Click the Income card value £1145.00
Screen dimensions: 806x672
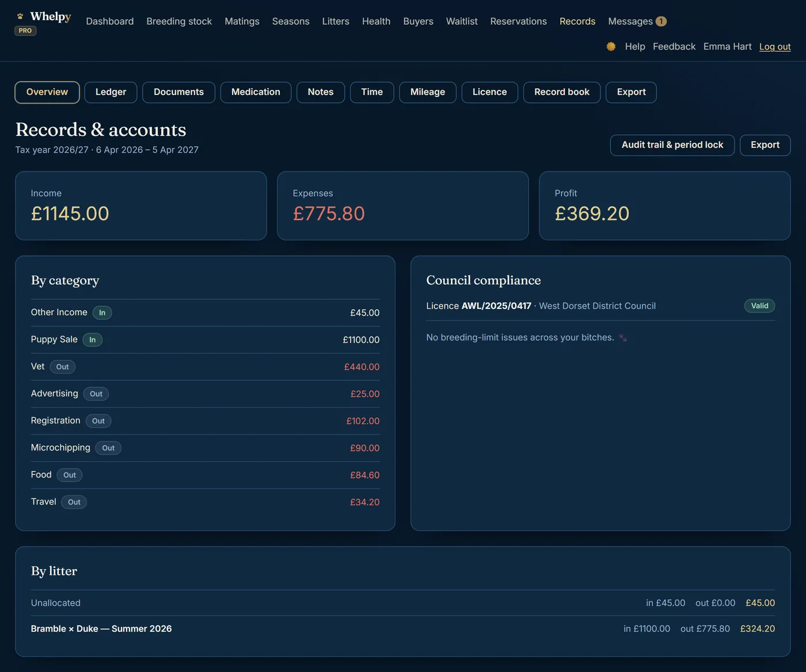click(70, 213)
